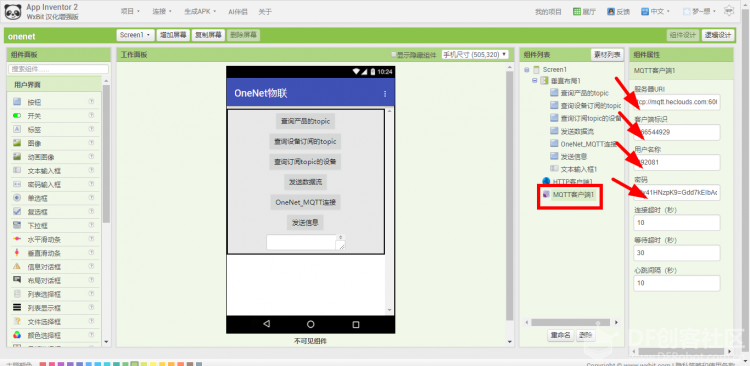The width and height of the screenshot is (750, 366).
Task: Open the 素材列表 panel
Action: [x=607, y=55]
